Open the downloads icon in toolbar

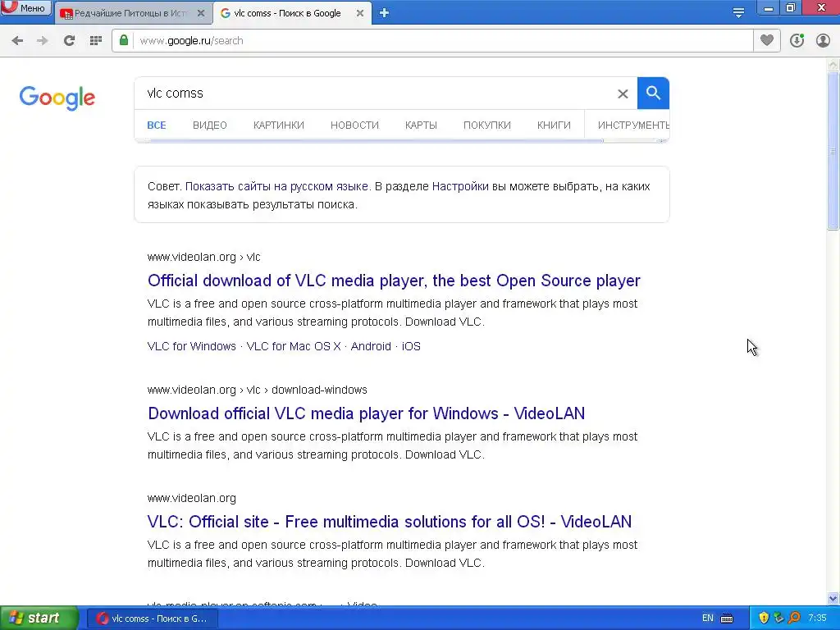(797, 41)
